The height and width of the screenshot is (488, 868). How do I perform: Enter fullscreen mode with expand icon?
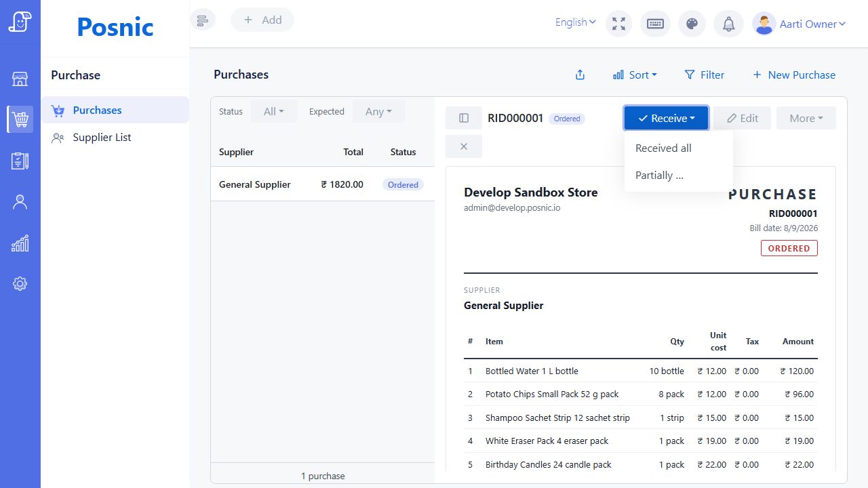[618, 24]
